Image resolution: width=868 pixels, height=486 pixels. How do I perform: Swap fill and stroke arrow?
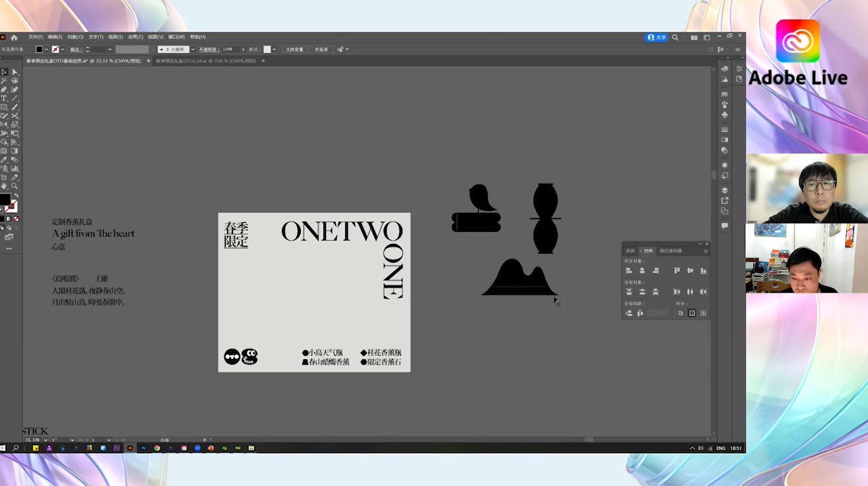pos(17,195)
